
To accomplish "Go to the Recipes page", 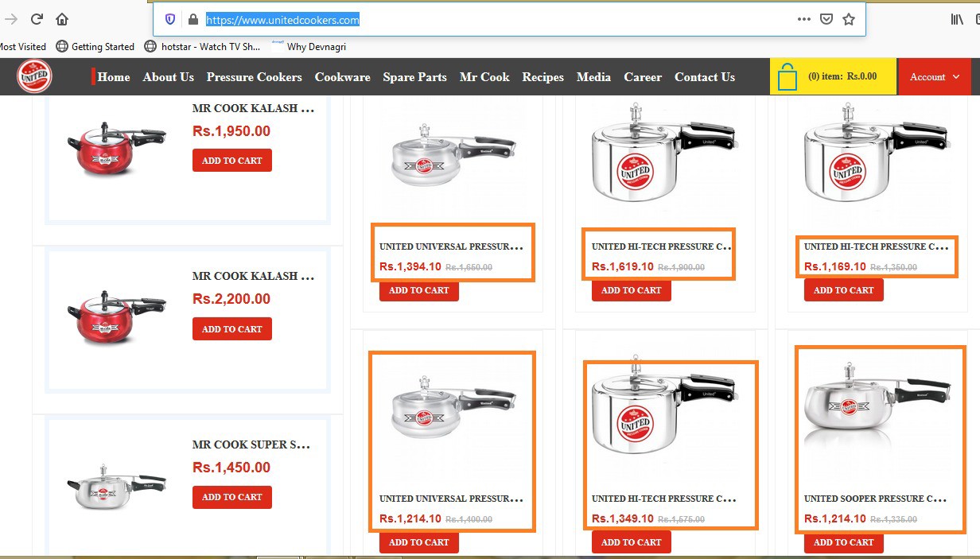I will 542,77.
